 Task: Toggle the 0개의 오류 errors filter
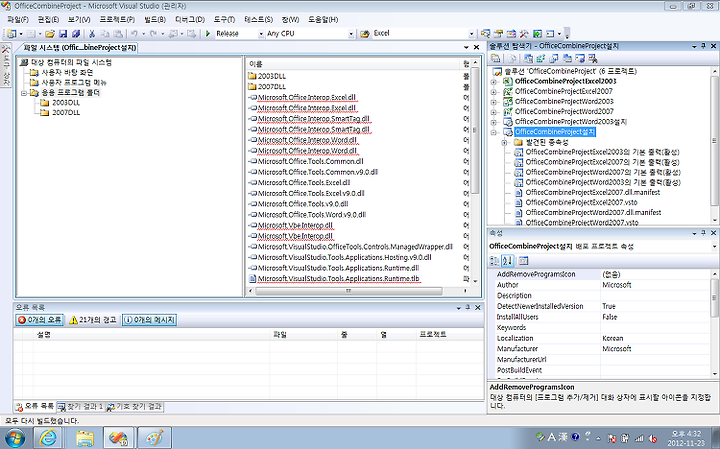click(x=39, y=320)
